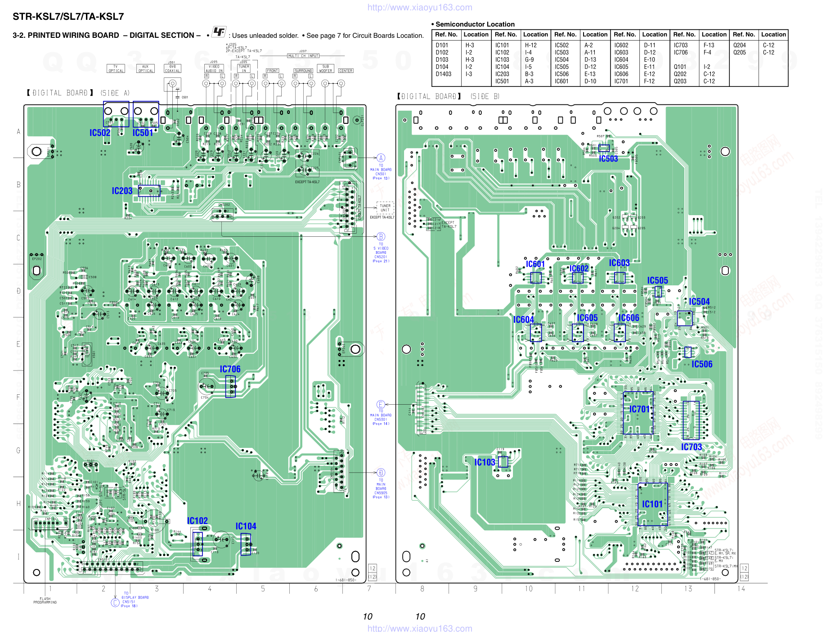
Task: Click the TUNER UNIT dashed box
Action: click(x=385, y=208)
